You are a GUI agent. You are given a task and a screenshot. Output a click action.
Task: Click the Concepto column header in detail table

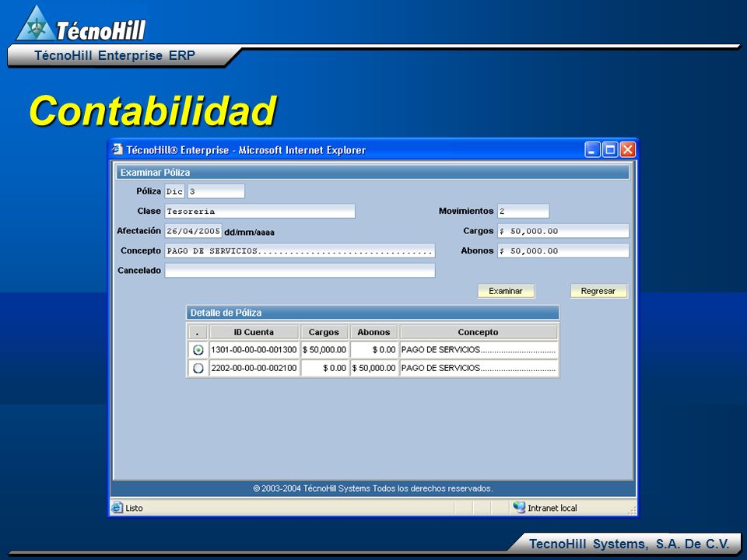tap(479, 332)
